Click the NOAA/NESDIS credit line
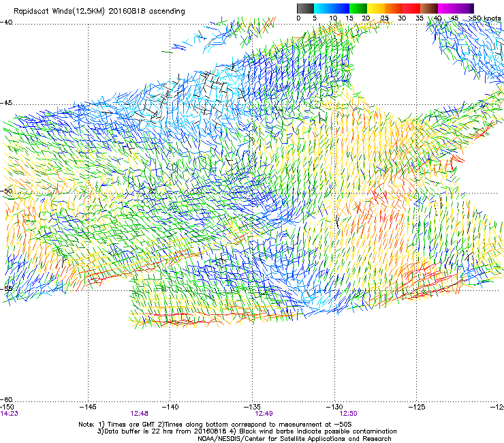Viewport: 504px width, 443px height. (x=294, y=439)
